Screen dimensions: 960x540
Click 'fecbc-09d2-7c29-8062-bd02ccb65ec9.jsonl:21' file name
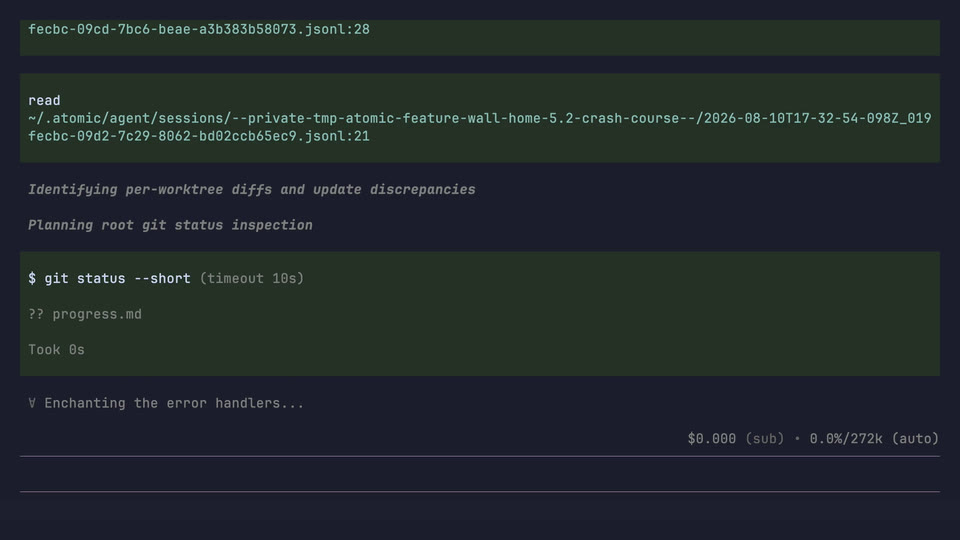(198, 136)
